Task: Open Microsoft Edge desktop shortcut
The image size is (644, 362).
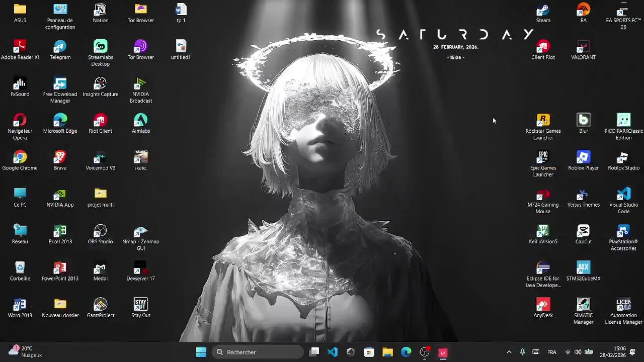Action: [x=60, y=124]
